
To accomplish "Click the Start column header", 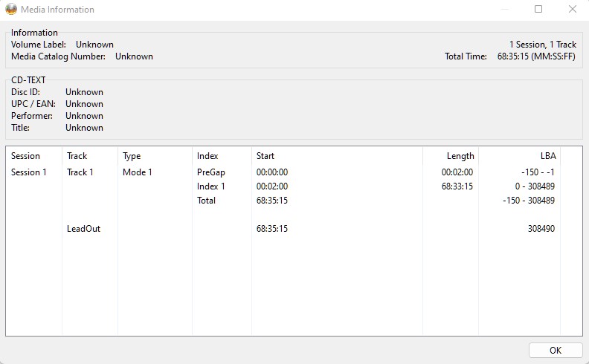I will click(x=265, y=156).
